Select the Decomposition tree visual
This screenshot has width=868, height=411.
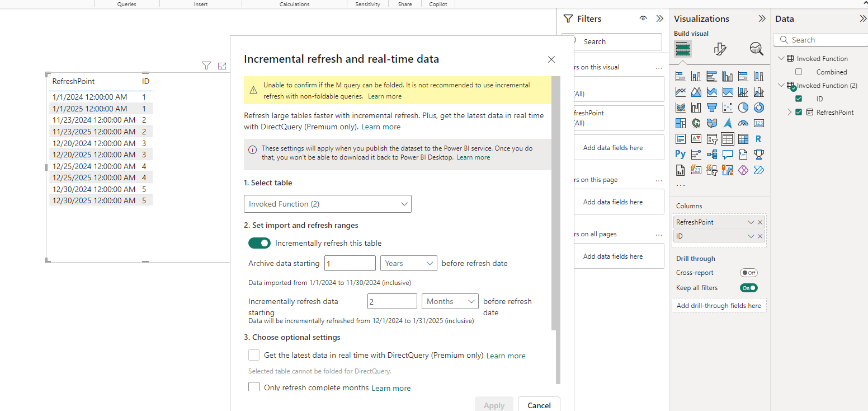(712, 155)
